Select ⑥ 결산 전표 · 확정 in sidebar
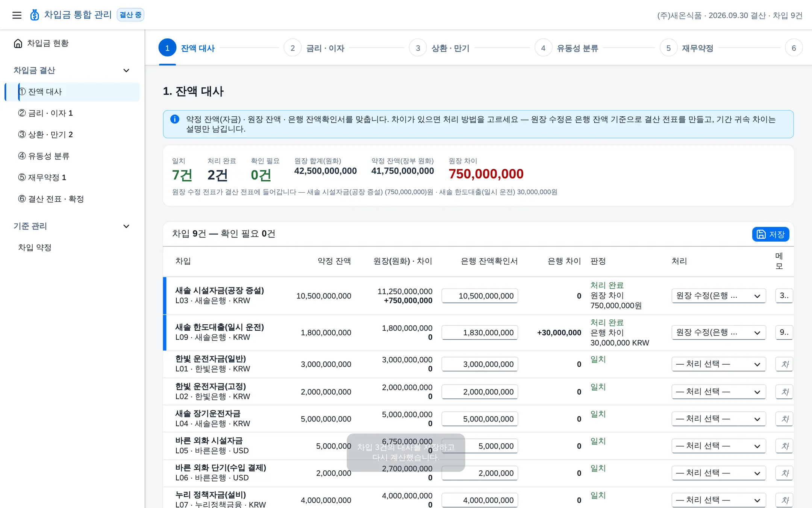Image resolution: width=812 pixels, height=508 pixels. coord(72,199)
